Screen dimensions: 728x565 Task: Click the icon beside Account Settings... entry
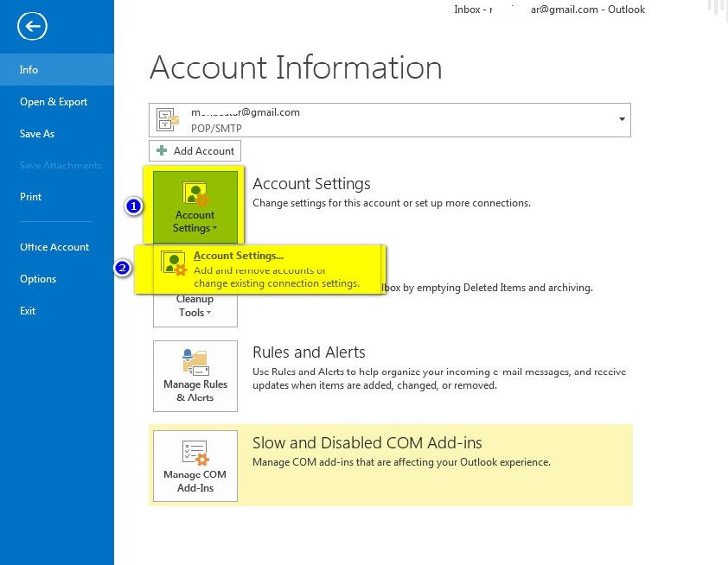[174, 263]
